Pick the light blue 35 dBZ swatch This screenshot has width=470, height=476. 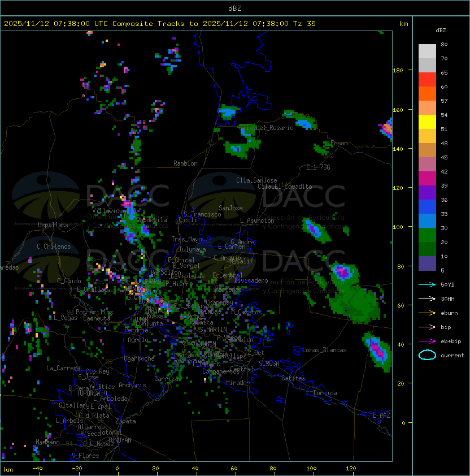427,220
